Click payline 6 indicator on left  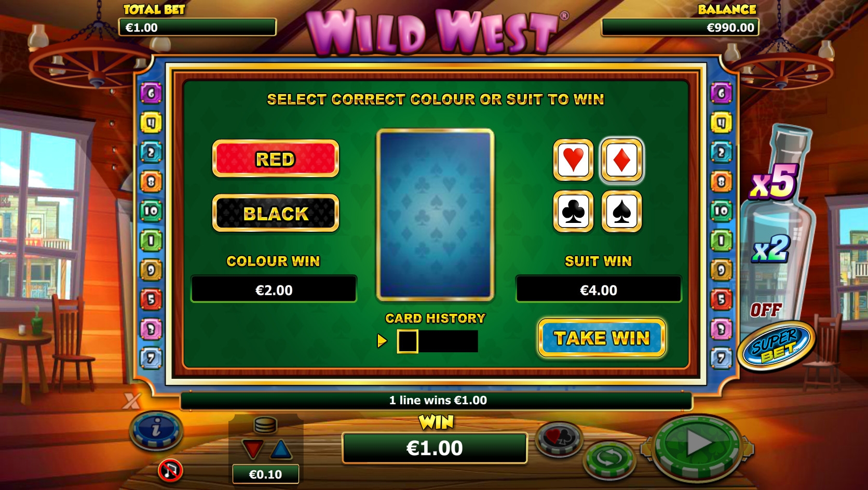[151, 93]
